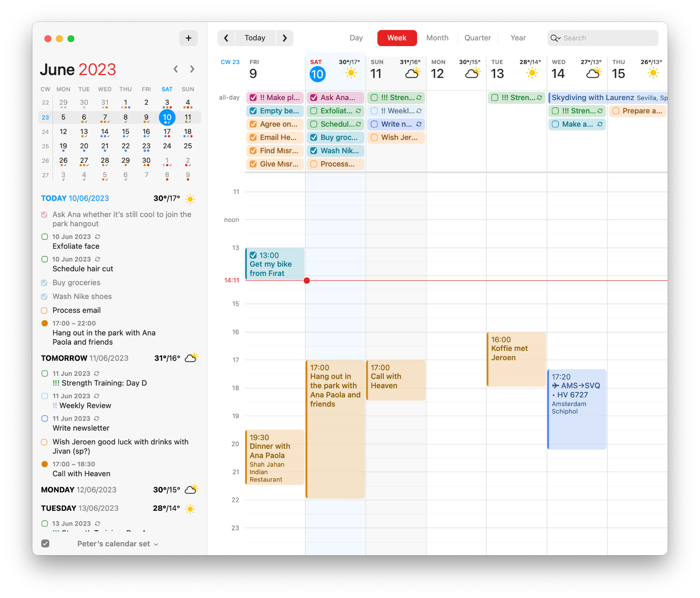Switch to Month view
700x598 pixels.
point(437,38)
